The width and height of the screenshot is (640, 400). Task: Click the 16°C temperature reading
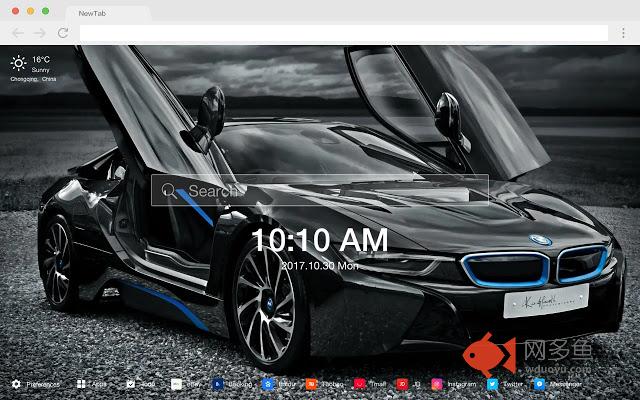(x=41, y=60)
